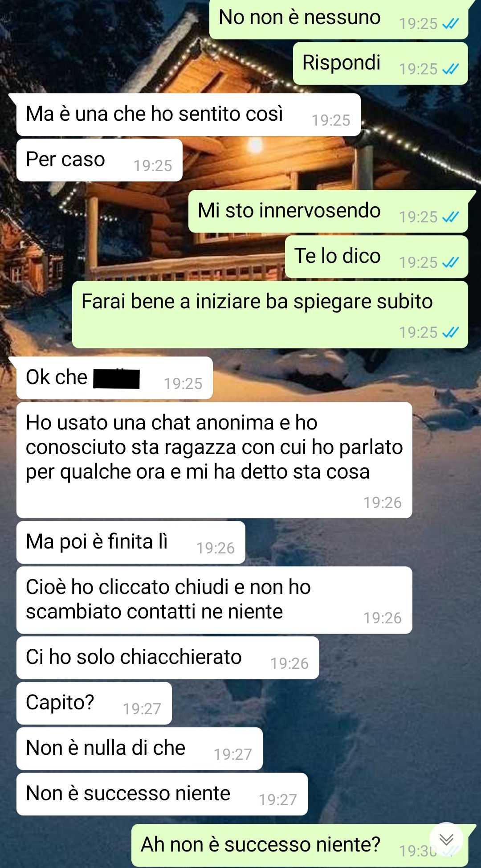Select the 'Capito?' message bubble

[94, 703]
